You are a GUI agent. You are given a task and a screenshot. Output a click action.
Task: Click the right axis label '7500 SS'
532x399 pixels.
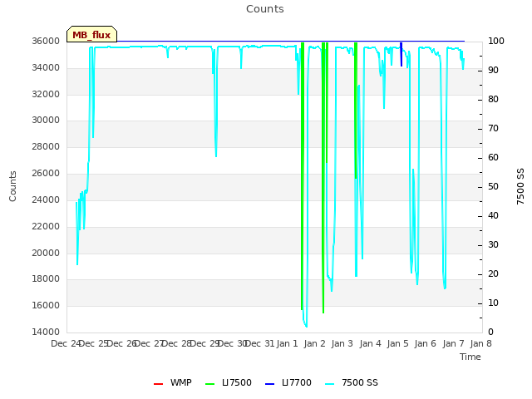click(520, 186)
